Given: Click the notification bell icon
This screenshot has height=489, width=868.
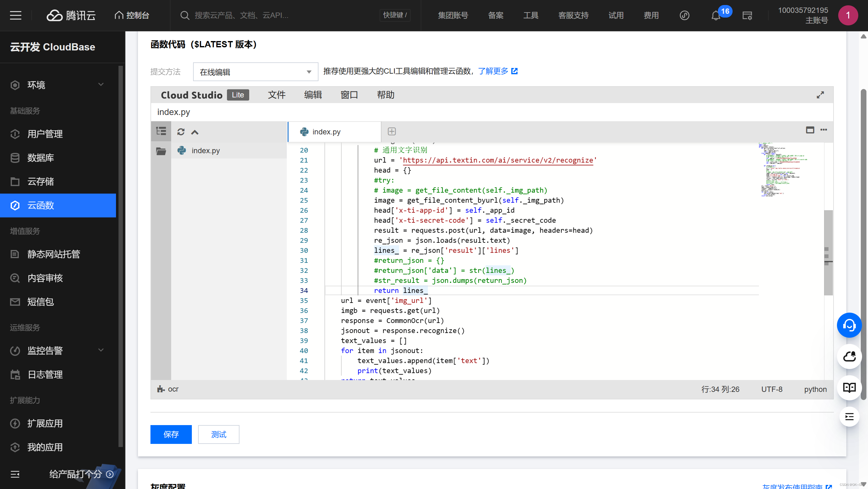Looking at the screenshot, I should tap(715, 15).
